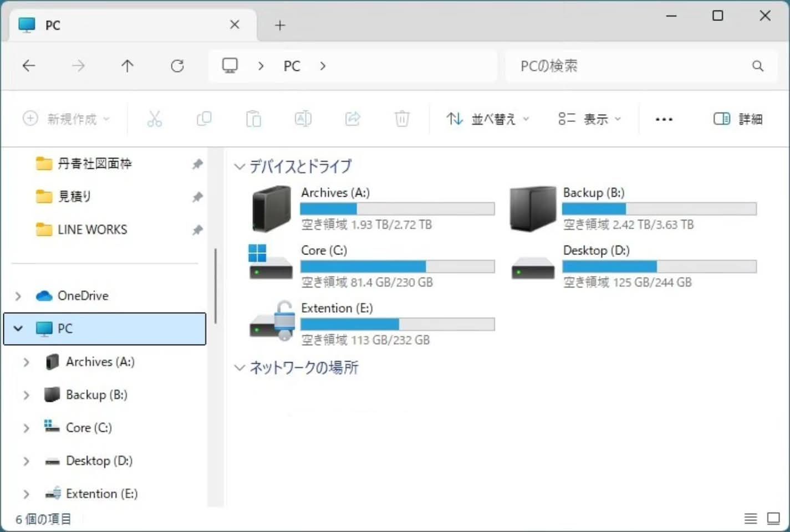Expand Extention (E:) in the tree
The height and width of the screenshot is (532, 790).
coord(26,494)
